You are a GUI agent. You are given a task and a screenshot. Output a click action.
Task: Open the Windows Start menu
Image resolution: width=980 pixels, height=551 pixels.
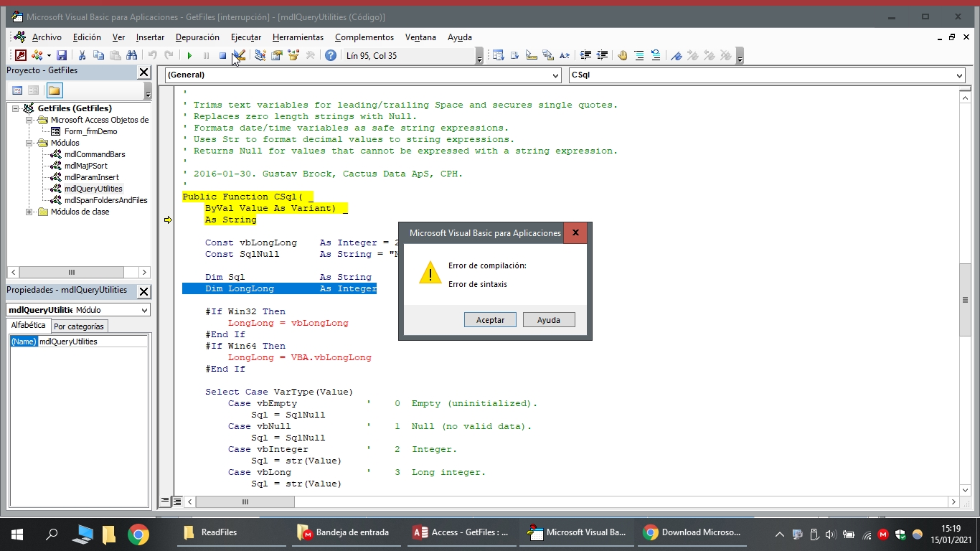point(17,533)
